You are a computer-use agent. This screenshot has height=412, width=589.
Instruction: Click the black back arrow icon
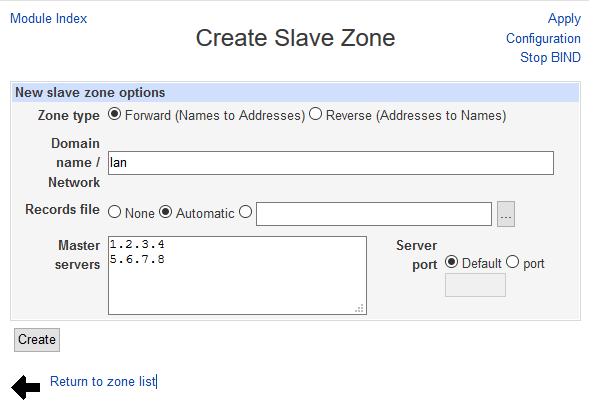(26, 387)
